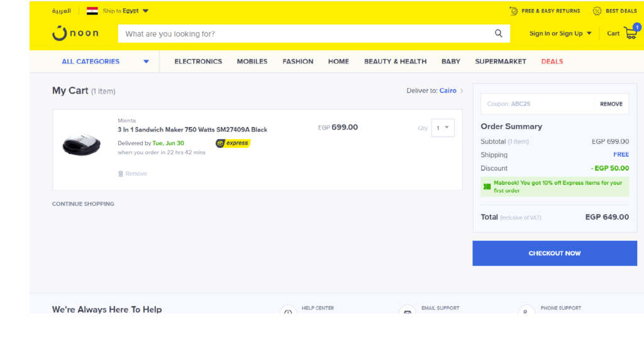Viewport: 644px width, 342px height.
Task: Click the - EGP 50.00 discount value
Action: tap(610, 168)
